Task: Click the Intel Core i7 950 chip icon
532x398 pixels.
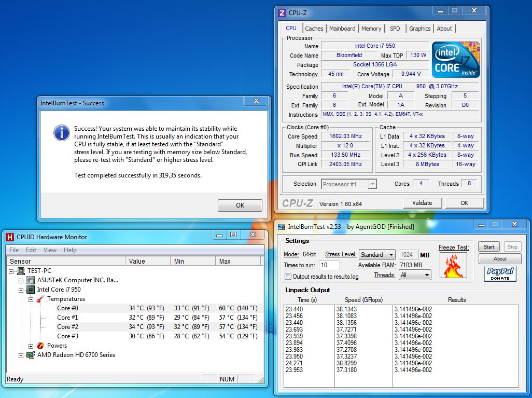Action: tap(31, 290)
